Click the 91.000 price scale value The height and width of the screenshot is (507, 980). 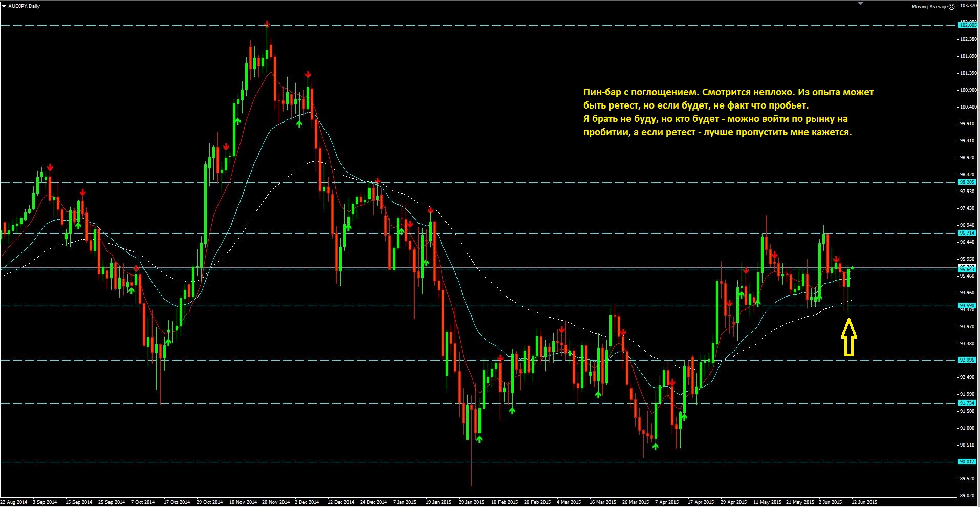pos(968,428)
